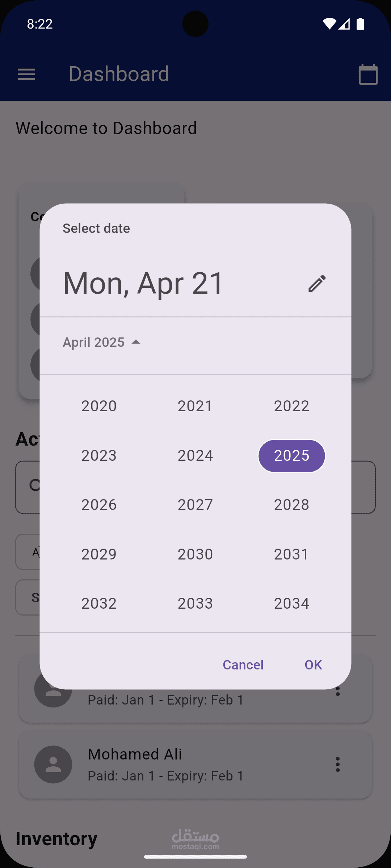Open Mohamed Ali's three-dot options menu
391x868 pixels.
click(x=337, y=764)
